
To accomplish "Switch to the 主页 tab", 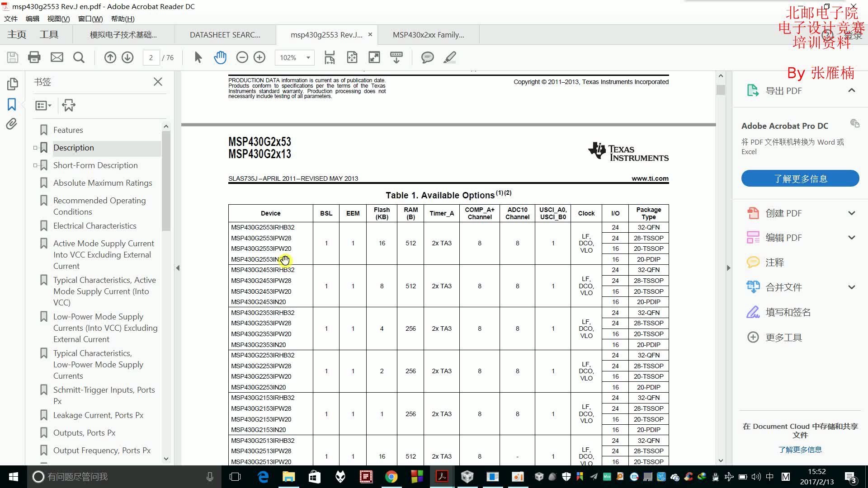I will 17,34.
